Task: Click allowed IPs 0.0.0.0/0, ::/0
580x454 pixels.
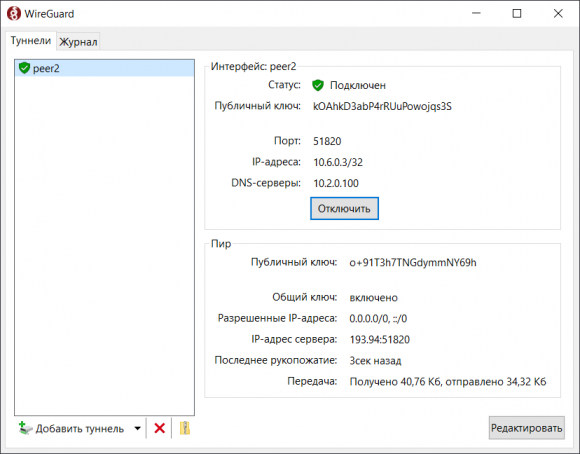Action: coord(378,319)
